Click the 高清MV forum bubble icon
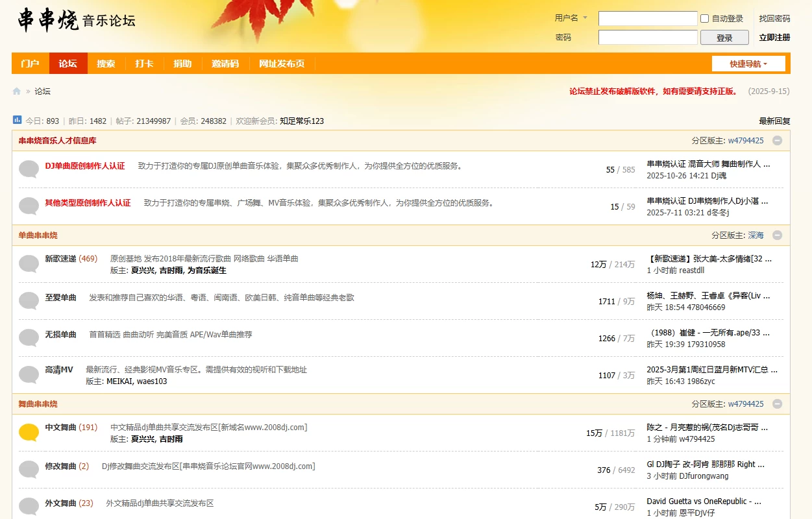This screenshot has height=519, width=812. [28, 373]
